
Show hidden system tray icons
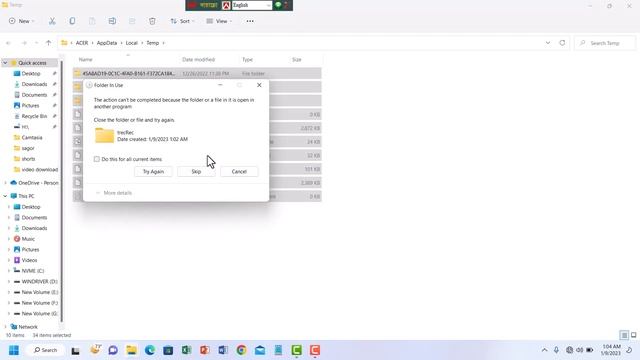544,350
